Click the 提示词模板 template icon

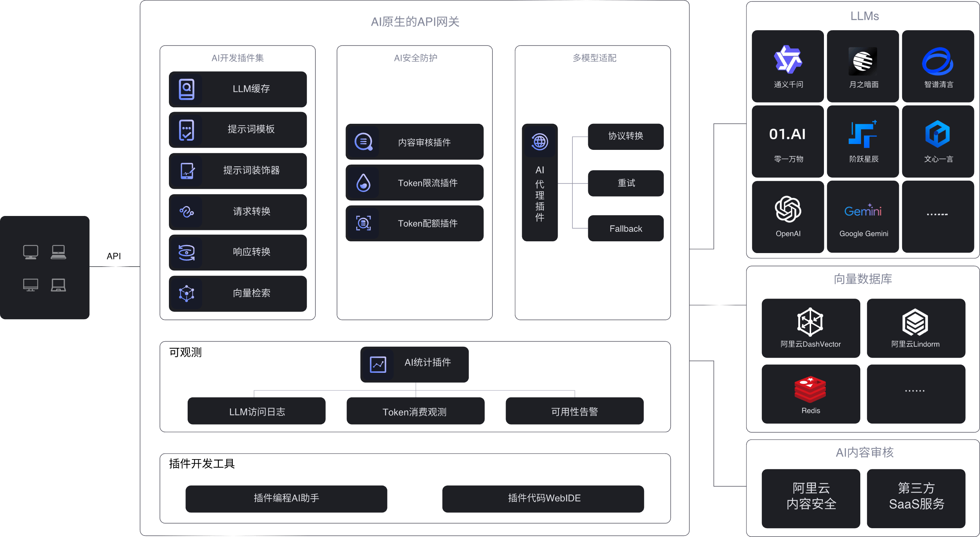(x=187, y=130)
